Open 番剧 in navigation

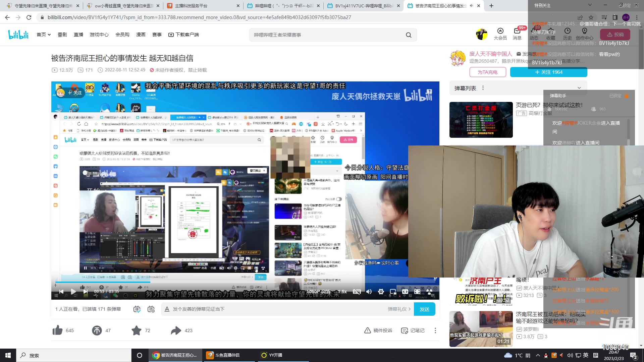click(62, 35)
